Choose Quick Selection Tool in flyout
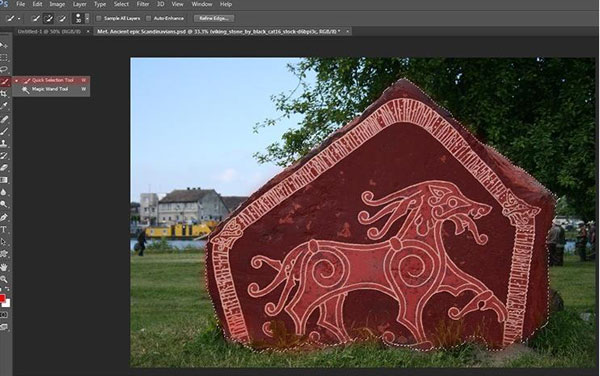 [x=52, y=80]
